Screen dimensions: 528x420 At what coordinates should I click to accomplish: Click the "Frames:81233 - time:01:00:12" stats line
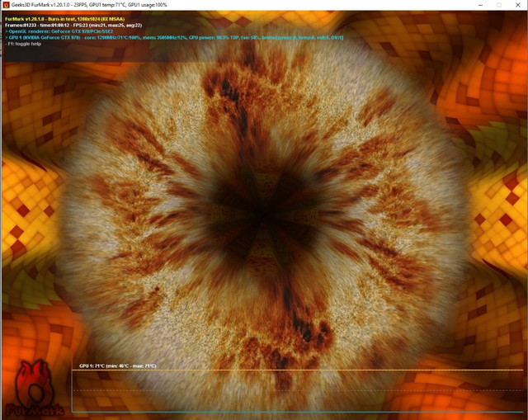[x=73, y=26]
